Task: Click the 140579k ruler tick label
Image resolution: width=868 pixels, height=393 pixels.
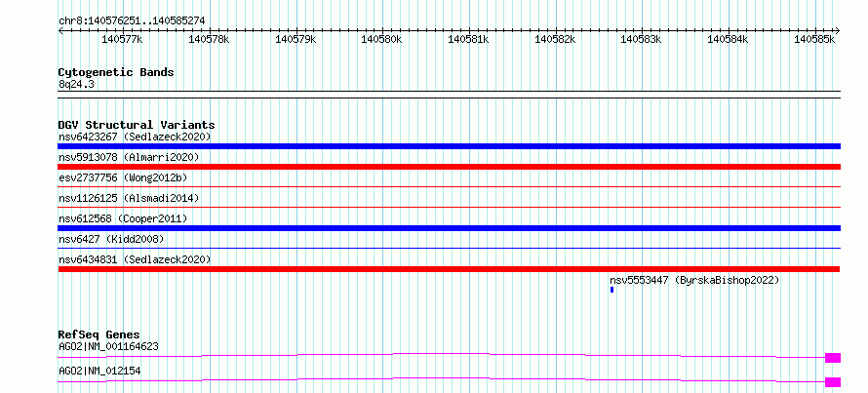Action: [x=296, y=40]
